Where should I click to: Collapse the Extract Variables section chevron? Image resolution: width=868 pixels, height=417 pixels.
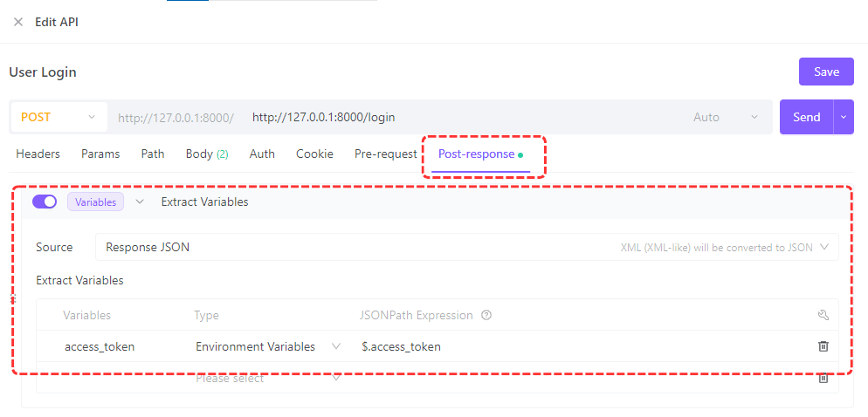click(140, 202)
